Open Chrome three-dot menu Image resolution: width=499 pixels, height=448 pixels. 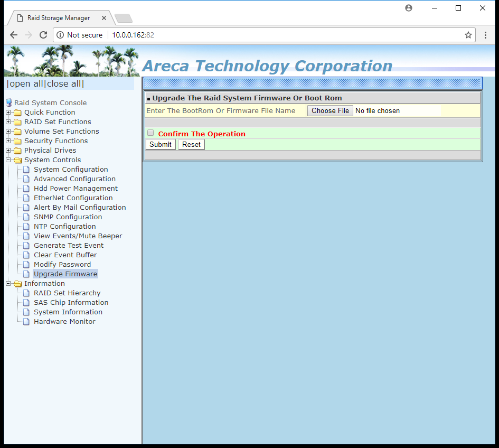coord(485,35)
